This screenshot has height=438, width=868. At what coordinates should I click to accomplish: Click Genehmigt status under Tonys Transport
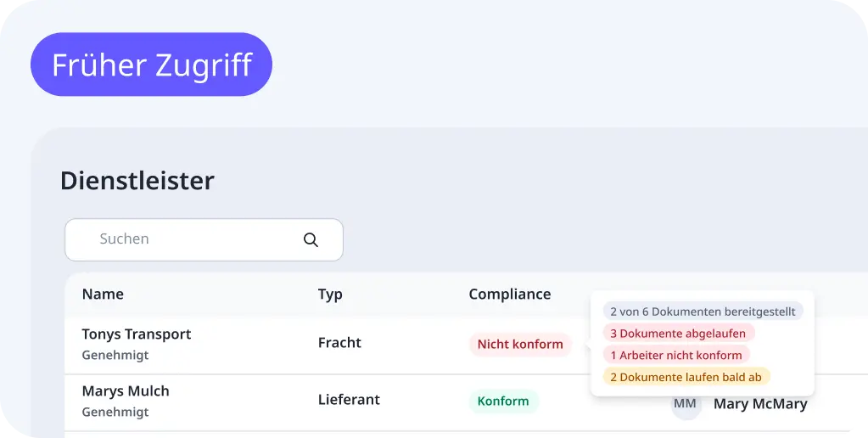(115, 356)
